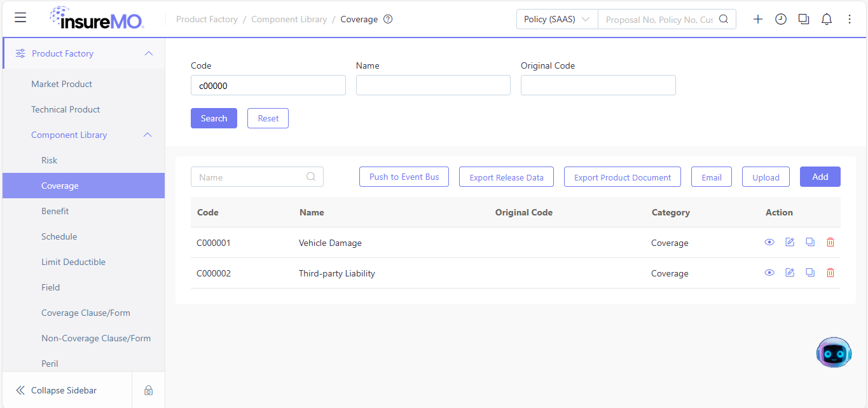Click the search magnifier in policy search

click(x=724, y=19)
